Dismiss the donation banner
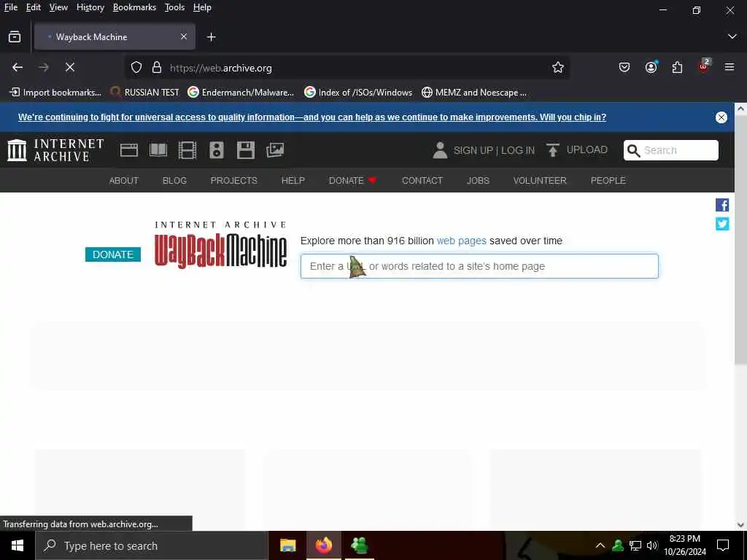 [x=721, y=117]
